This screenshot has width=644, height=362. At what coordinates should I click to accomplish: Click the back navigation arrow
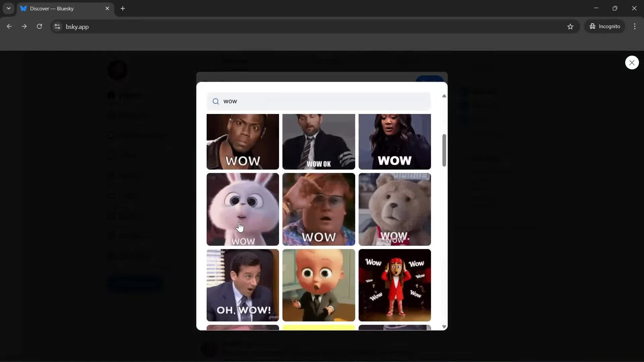[x=9, y=26]
